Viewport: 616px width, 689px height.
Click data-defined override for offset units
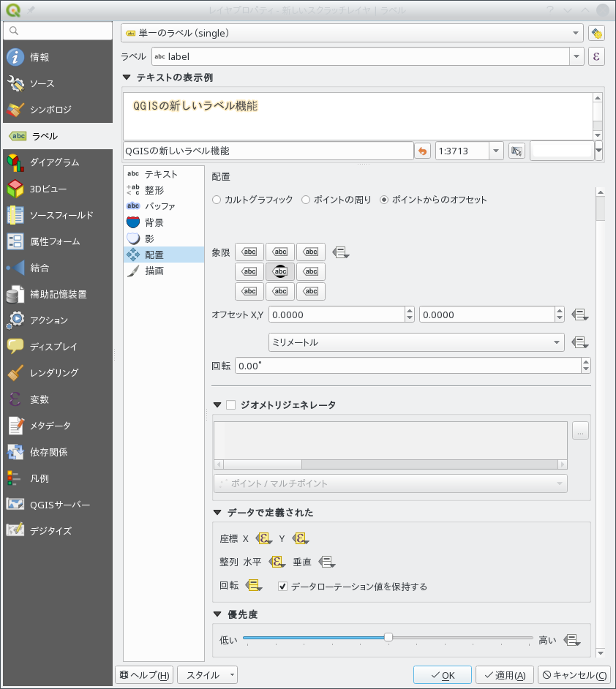[580, 342]
